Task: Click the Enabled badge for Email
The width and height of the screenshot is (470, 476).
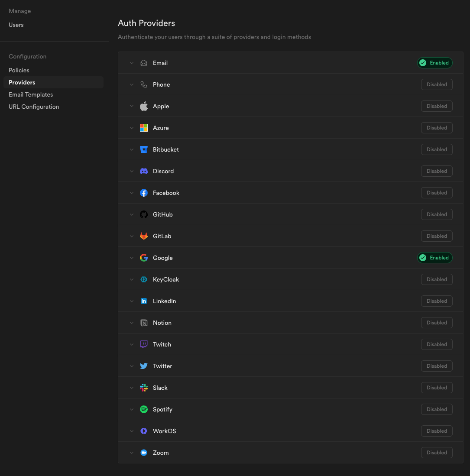Action: 434,63
